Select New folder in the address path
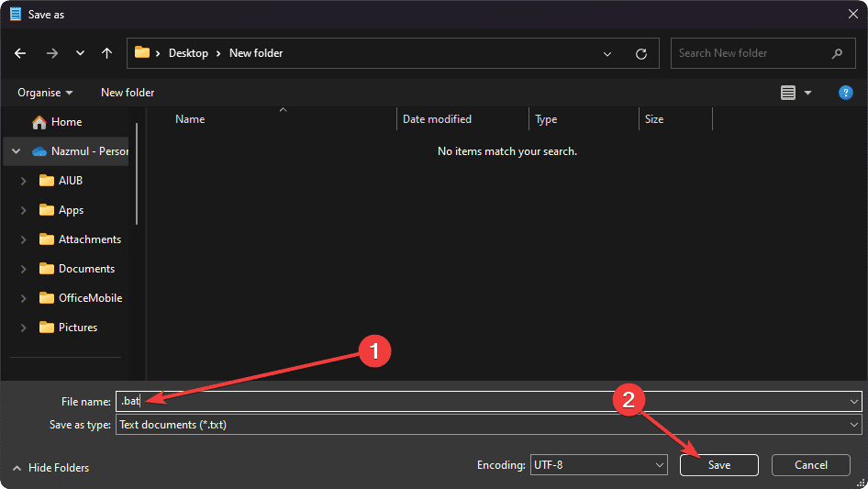The width and height of the screenshot is (868, 489). 256,53
